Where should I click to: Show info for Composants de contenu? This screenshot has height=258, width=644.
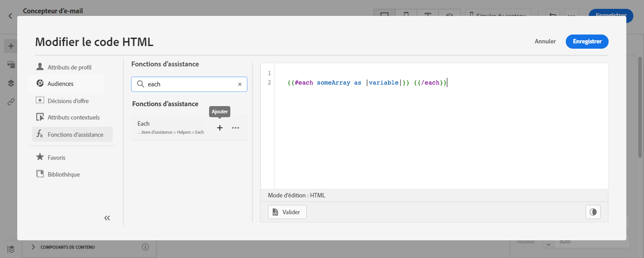[x=145, y=247]
